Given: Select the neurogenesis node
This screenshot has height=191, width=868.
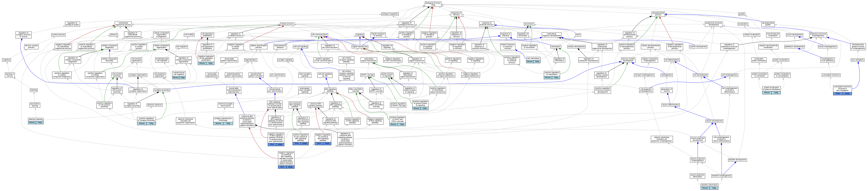Looking at the screenshot, I should coord(667,75).
